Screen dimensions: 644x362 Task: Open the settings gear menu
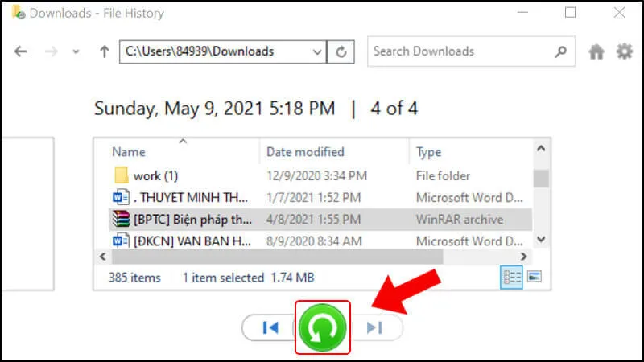point(625,51)
